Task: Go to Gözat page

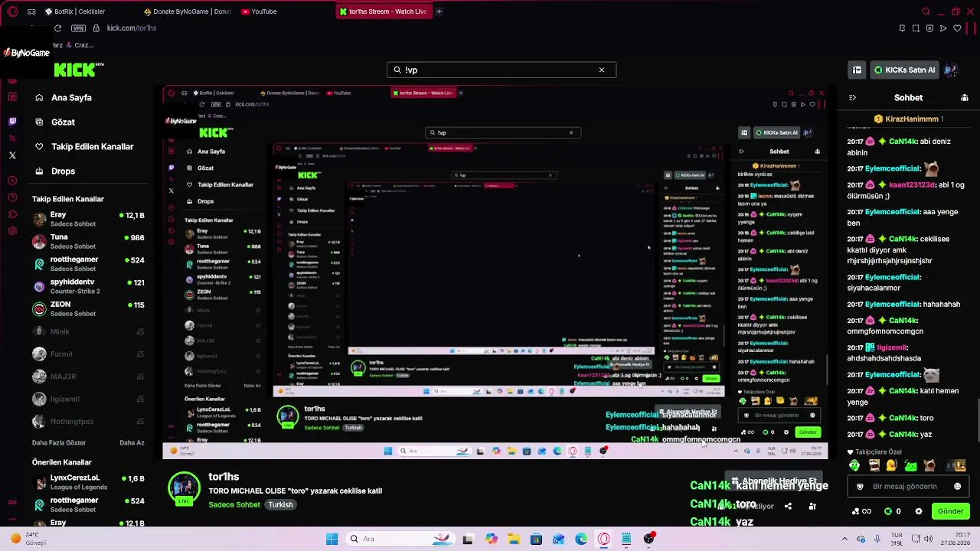Action: pyautogui.click(x=63, y=122)
